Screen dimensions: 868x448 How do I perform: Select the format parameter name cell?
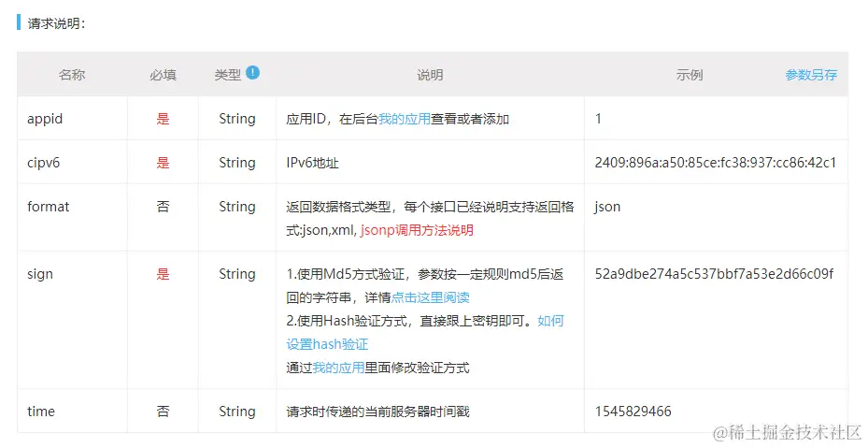49,207
